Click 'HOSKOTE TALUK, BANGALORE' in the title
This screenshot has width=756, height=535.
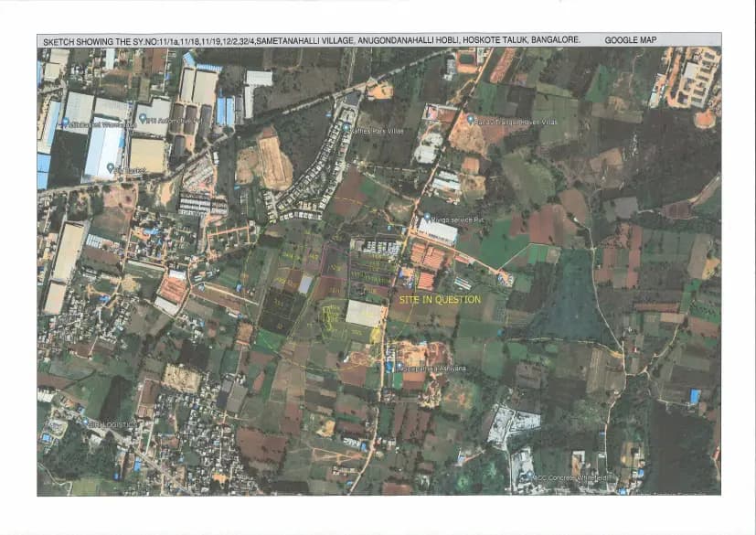tap(521, 40)
